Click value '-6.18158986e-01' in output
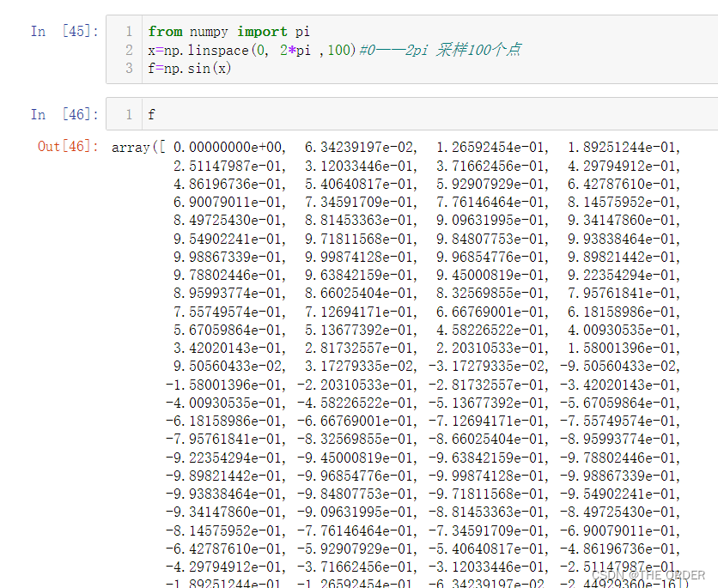The height and width of the screenshot is (588, 718). [225, 421]
